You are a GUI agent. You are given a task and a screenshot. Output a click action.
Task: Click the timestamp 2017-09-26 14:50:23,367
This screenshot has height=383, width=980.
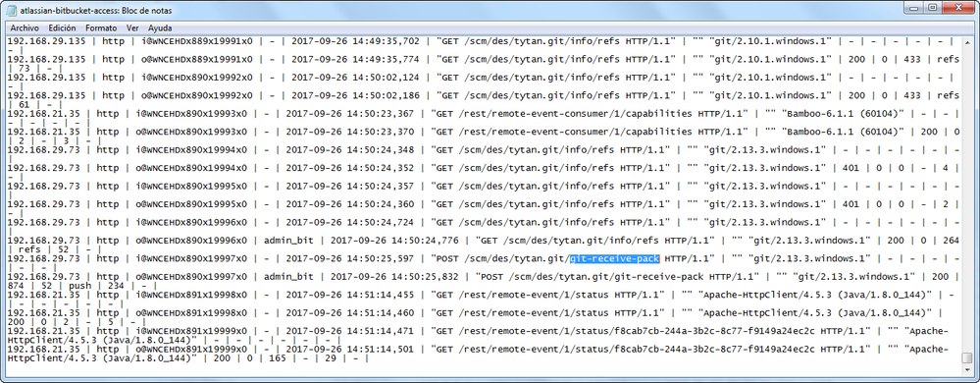349,113
